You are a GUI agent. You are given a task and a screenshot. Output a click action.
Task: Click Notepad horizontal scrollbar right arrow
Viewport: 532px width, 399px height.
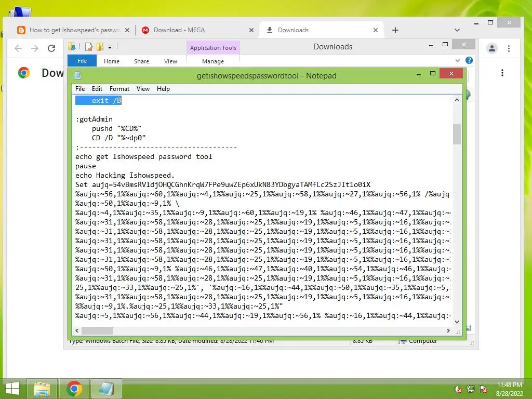pyautogui.click(x=448, y=330)
